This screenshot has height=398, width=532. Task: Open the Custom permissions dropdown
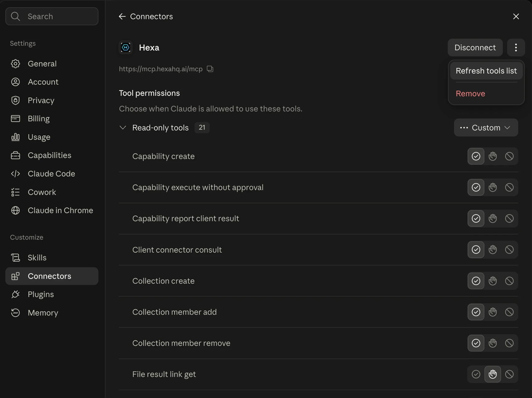[x=486, y=127]
